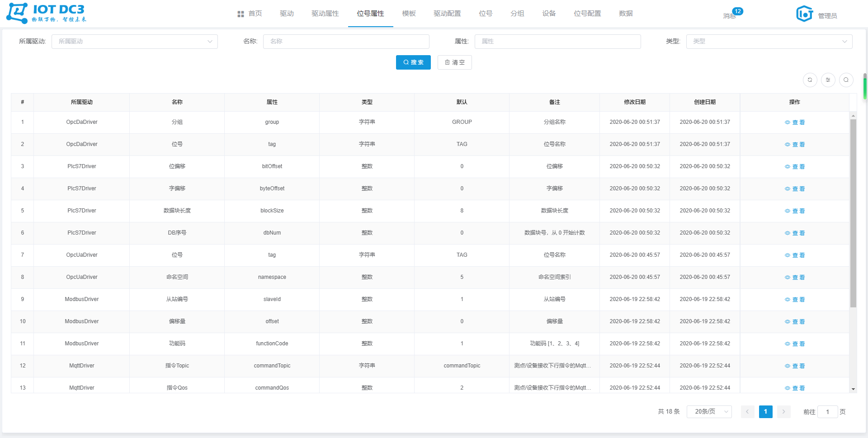Go to previous page arrow
The width and height of the screenshot is (868, 438).
747,412
